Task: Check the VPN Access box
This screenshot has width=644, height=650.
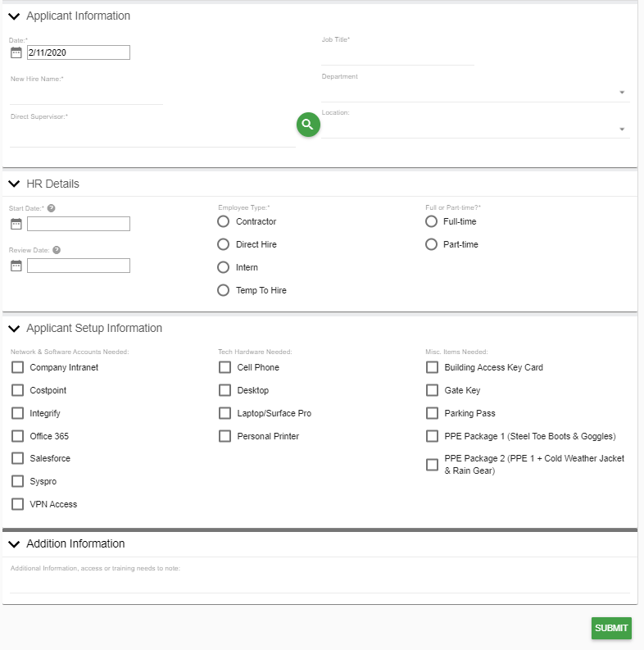Action: pos(17,504)
